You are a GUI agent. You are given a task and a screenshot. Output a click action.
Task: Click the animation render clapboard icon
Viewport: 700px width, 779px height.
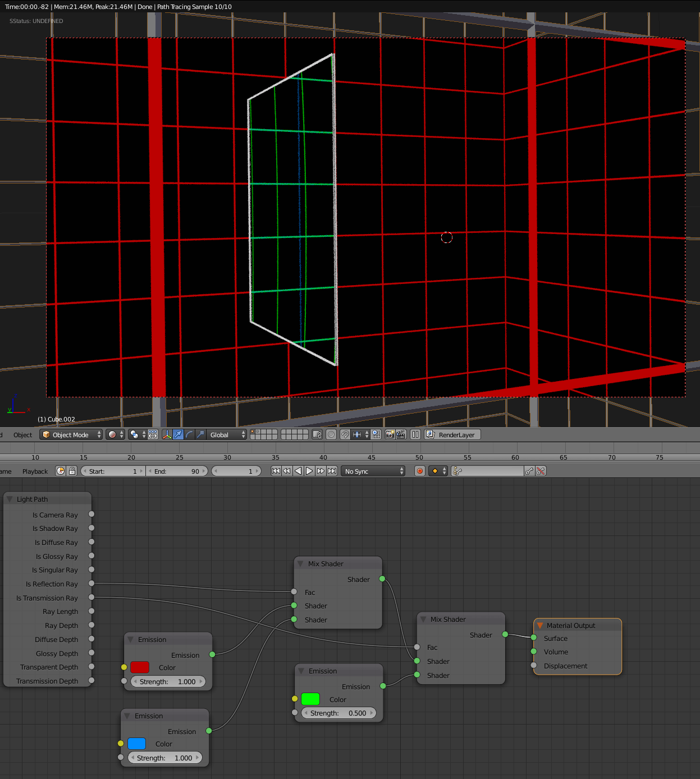[x=400, y=434]
